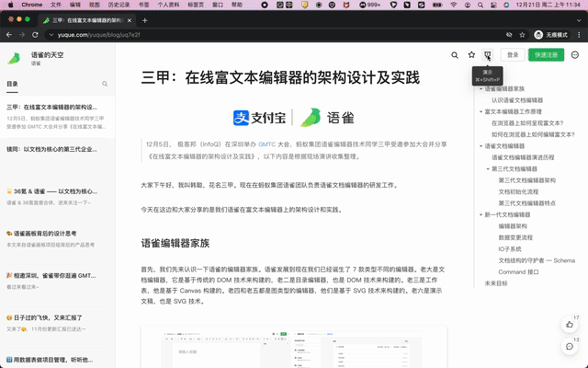
Task: Start presentation mode with the 演示 icon
Action: [488, 55]
